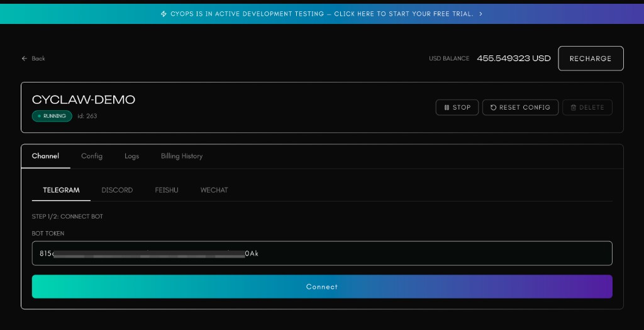The width and height of the screenshot is (644, 330).
Task: Open the Logs tab
Action: [x=132, y=156]
